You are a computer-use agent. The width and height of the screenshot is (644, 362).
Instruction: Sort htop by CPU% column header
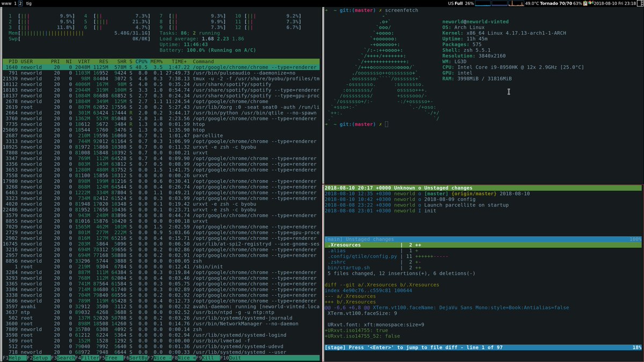click(141, 62)
